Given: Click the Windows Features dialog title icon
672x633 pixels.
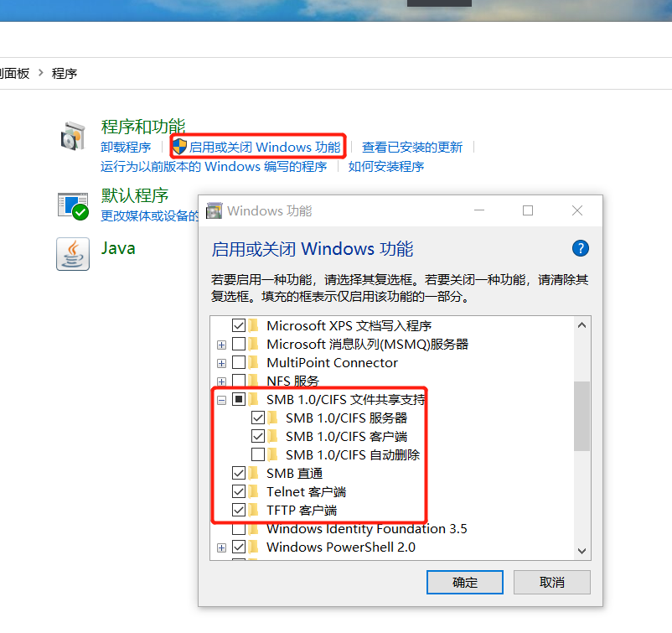Looking at the screenshot, I should [x=215, y=210].
